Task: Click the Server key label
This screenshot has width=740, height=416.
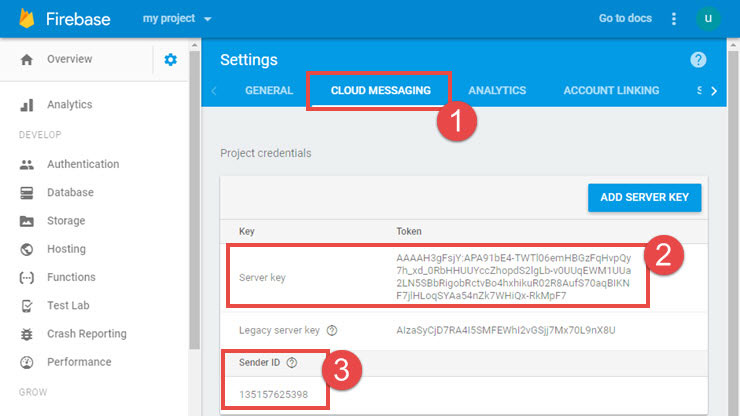Action: pos(262,278)
